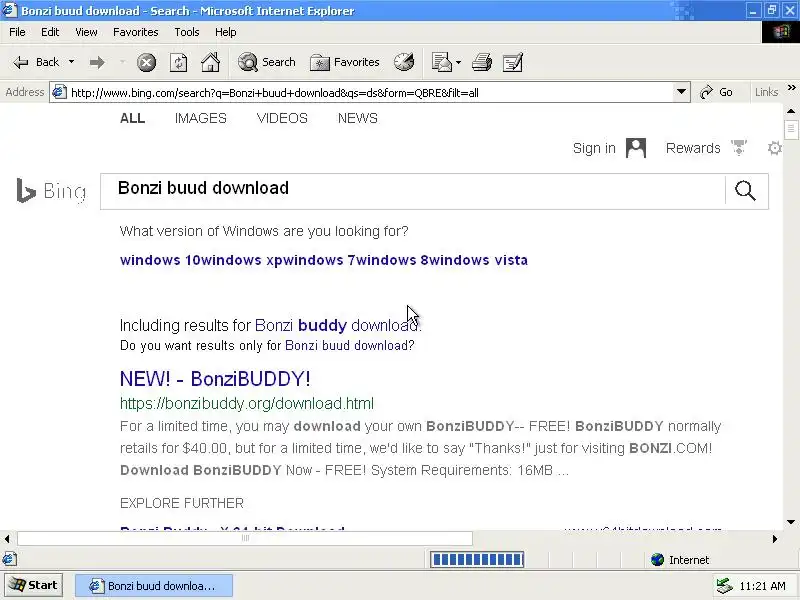The image size is (800, 600).
Task: Click the network tray icon
Action: 724,586
